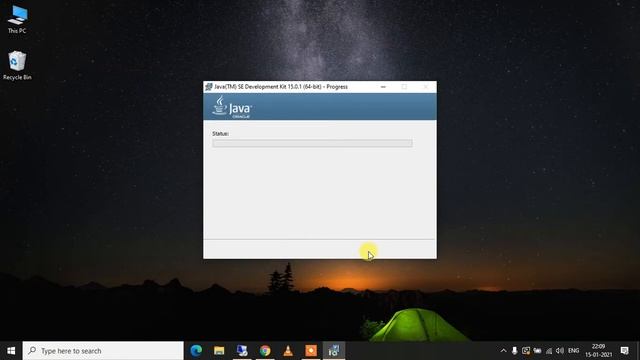Open the taskbar app beside File Explorer
640x360 pixels.
coord(242,351)
